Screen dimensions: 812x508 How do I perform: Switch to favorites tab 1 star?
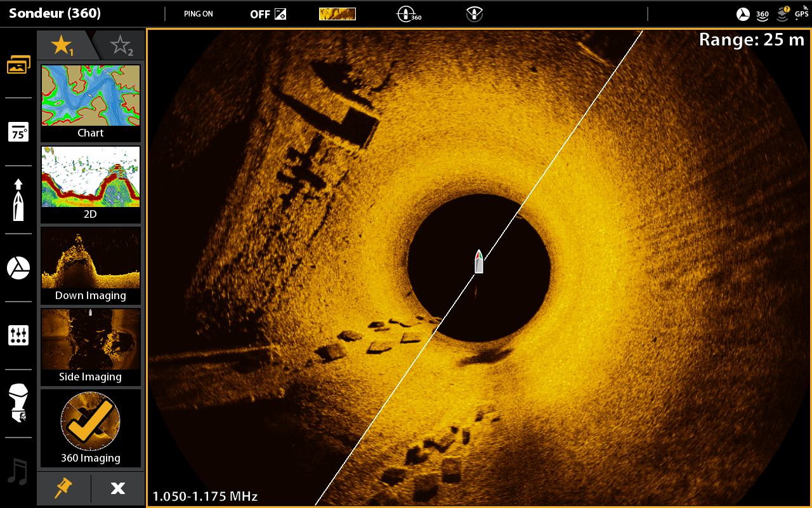[x=63, y=45]
